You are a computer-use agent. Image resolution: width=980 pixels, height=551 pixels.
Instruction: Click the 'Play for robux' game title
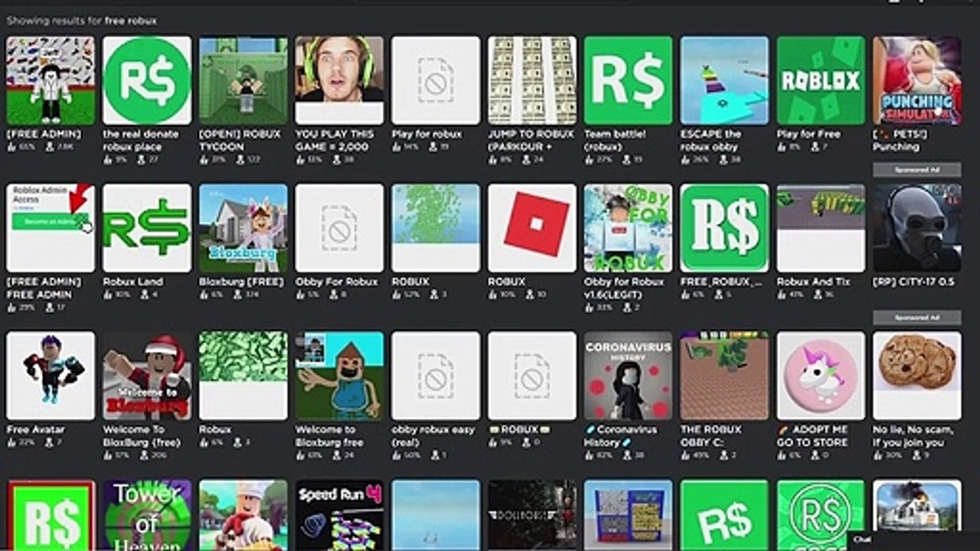point(425,134)
